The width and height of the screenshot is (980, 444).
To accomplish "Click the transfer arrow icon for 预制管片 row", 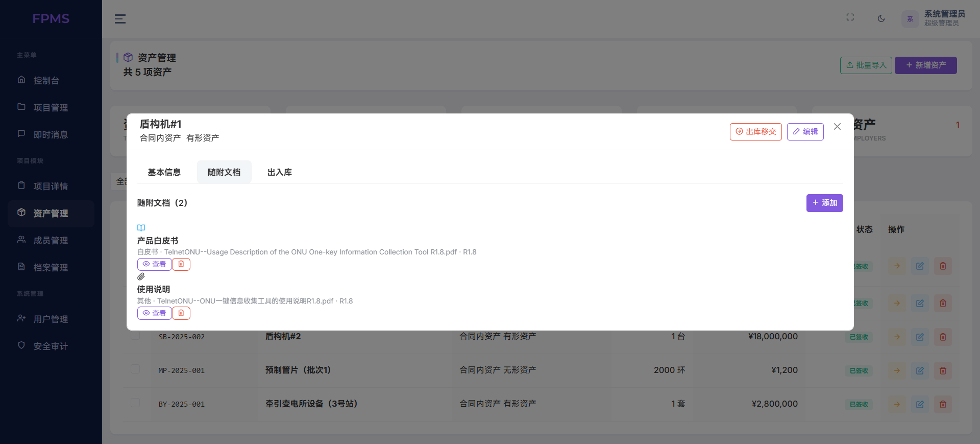I will click(x=897, y=371).
